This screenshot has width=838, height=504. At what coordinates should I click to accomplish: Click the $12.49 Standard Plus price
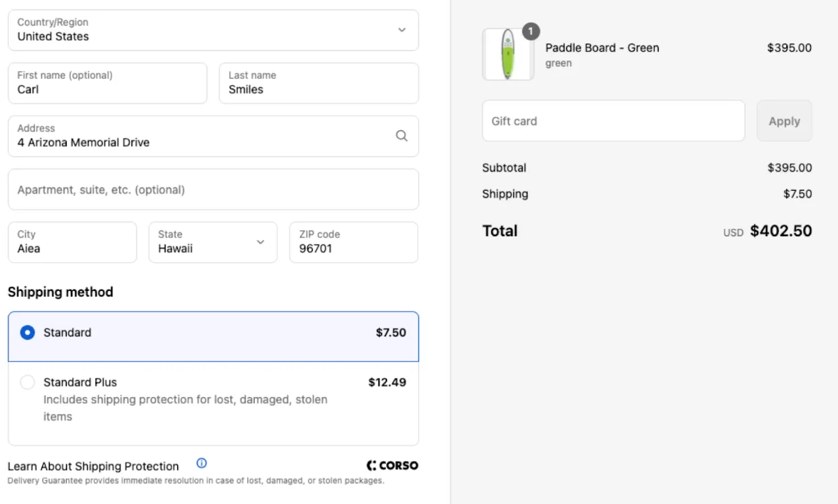pos(387,382)
